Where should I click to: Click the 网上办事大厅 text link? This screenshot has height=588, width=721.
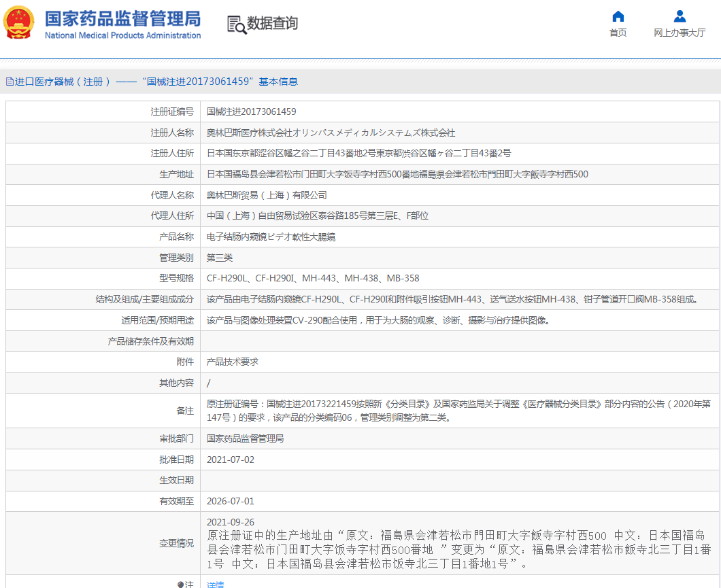[680, 33]
